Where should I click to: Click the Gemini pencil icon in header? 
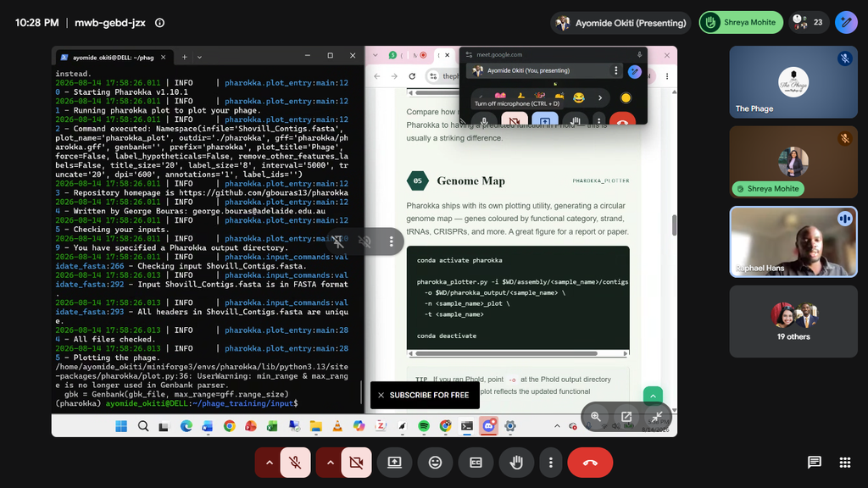846,23
